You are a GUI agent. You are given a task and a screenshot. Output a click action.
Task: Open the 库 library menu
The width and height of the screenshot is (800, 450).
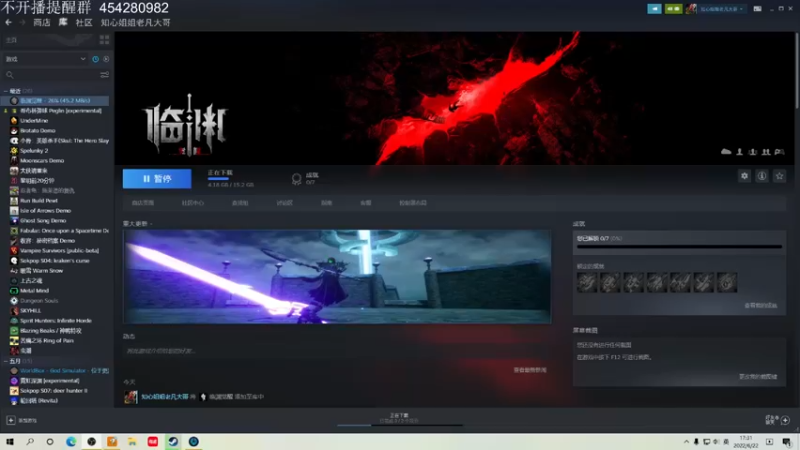coord(63,22)
